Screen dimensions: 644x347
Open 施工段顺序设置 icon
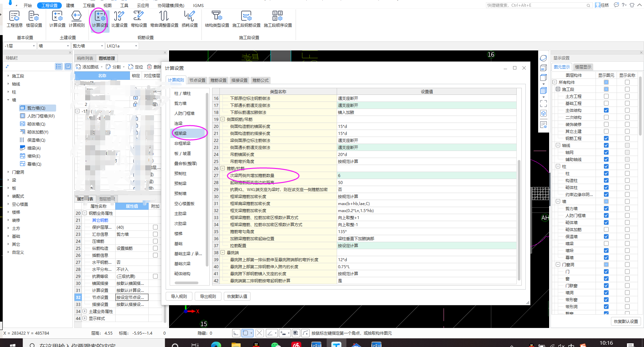pyautogui.click(x=278, y=19)
